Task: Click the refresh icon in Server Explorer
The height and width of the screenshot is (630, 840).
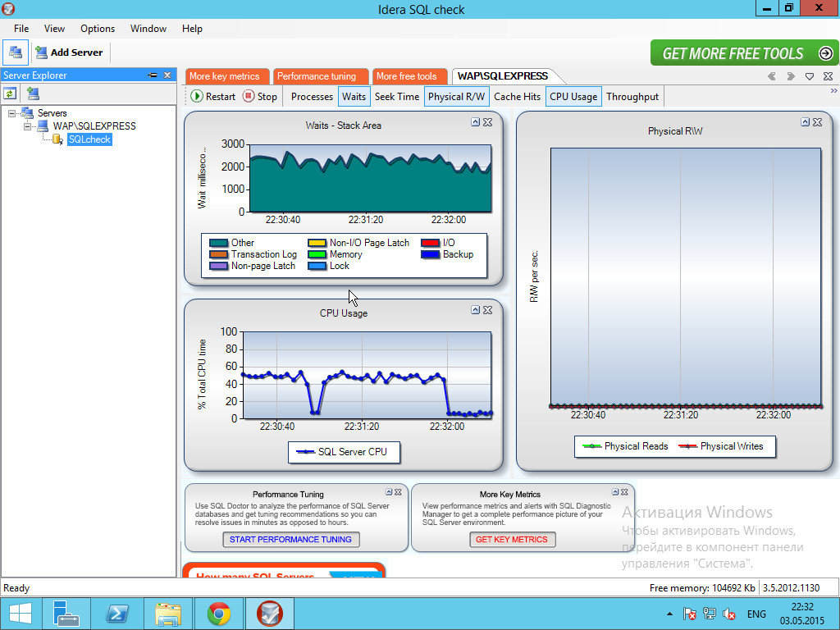Action: [x=10, y=93]
